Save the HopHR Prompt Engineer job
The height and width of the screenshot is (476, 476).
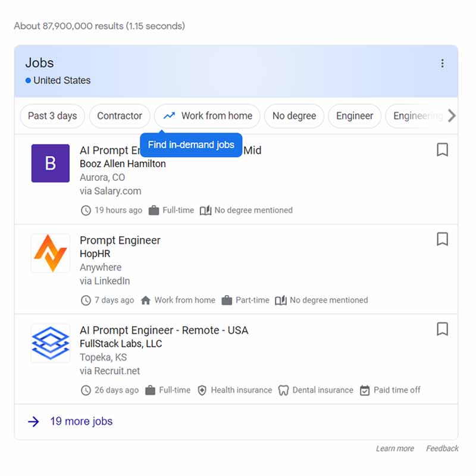click(442, 239)
